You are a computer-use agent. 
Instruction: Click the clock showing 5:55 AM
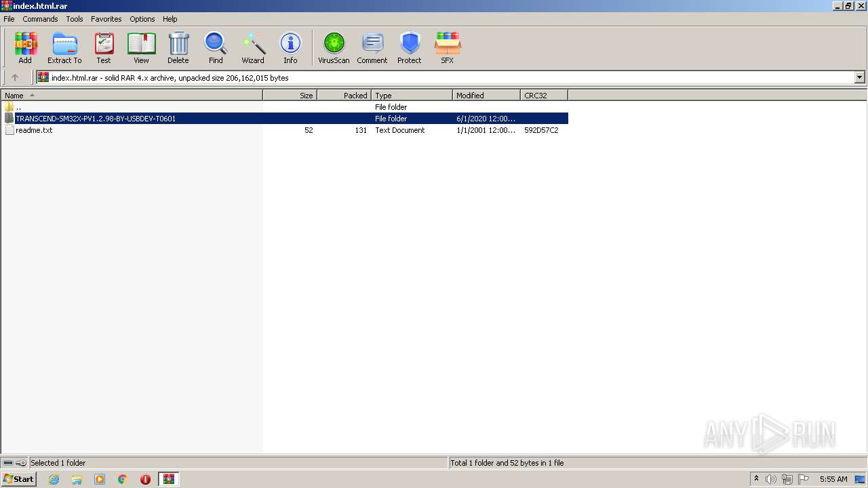coord(833,479)
